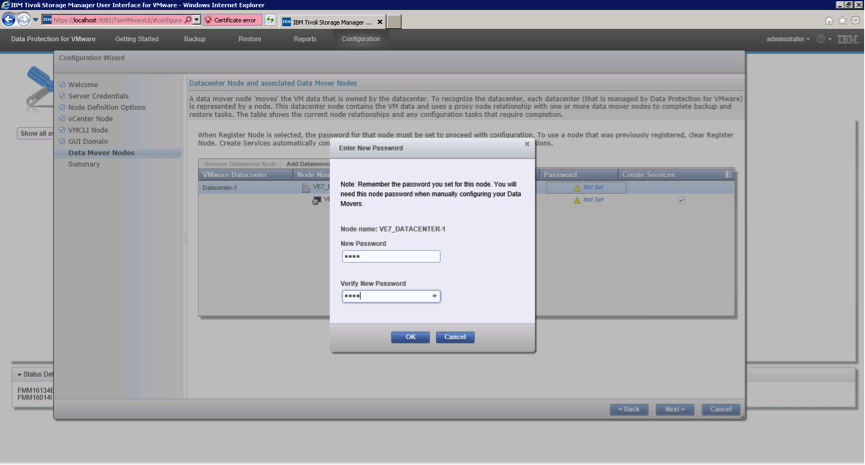Click the reveal icon in Verify password field

click(x=435, y=296)
